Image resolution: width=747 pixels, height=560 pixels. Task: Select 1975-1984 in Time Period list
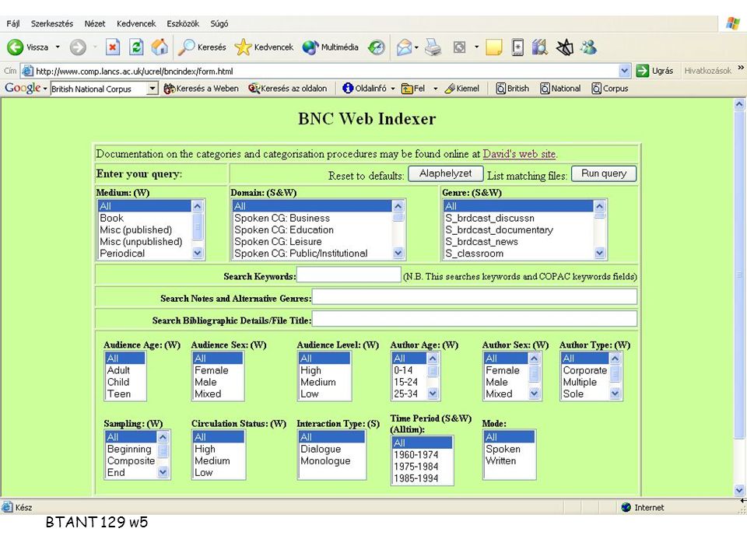pyautogui.click(x=422, y=467)
